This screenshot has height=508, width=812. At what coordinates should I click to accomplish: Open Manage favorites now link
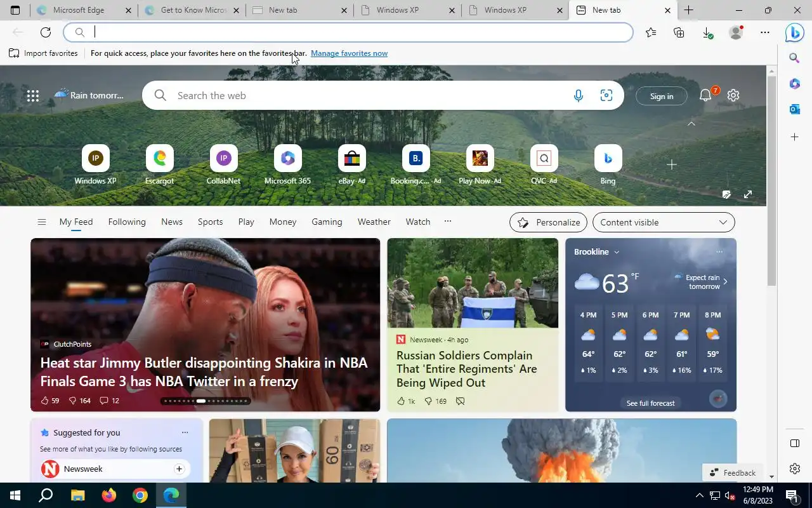tap(349, 53)
